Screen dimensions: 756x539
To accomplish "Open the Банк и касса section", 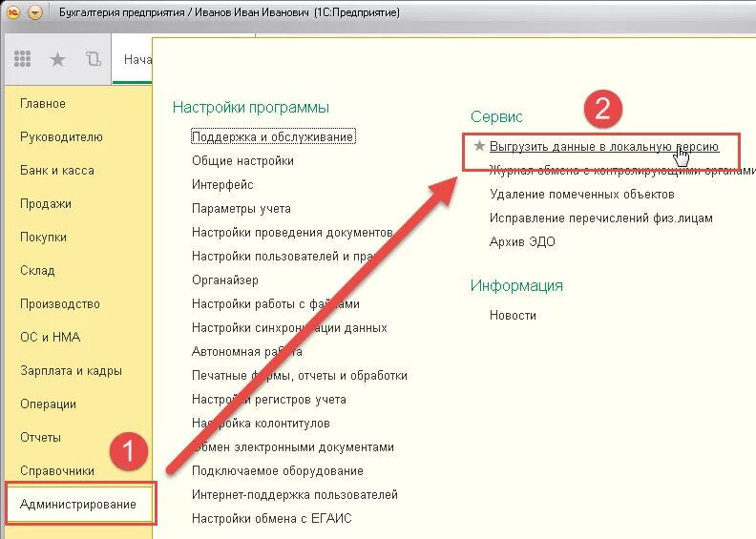I will click(x=57, y=170).
